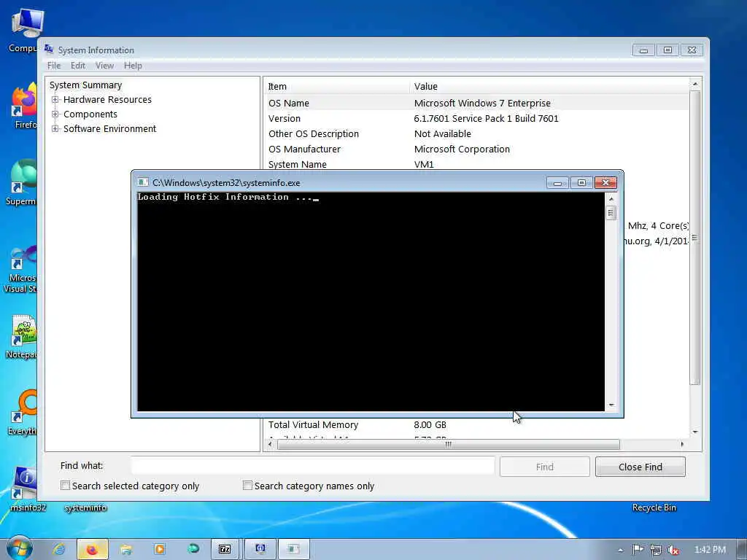Screen dimensions: 747x560
Task: Click the systeminfo.exe console title icon
Action: click(142, 182)
